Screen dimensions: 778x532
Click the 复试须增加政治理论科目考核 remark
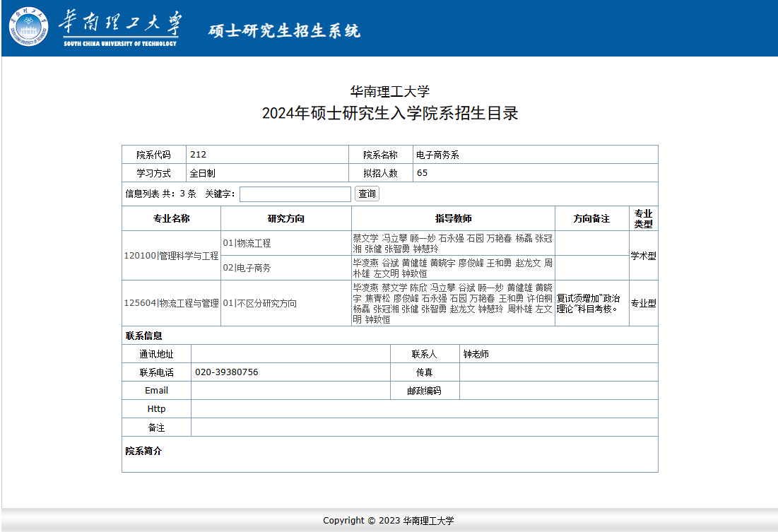click(589, 303)
